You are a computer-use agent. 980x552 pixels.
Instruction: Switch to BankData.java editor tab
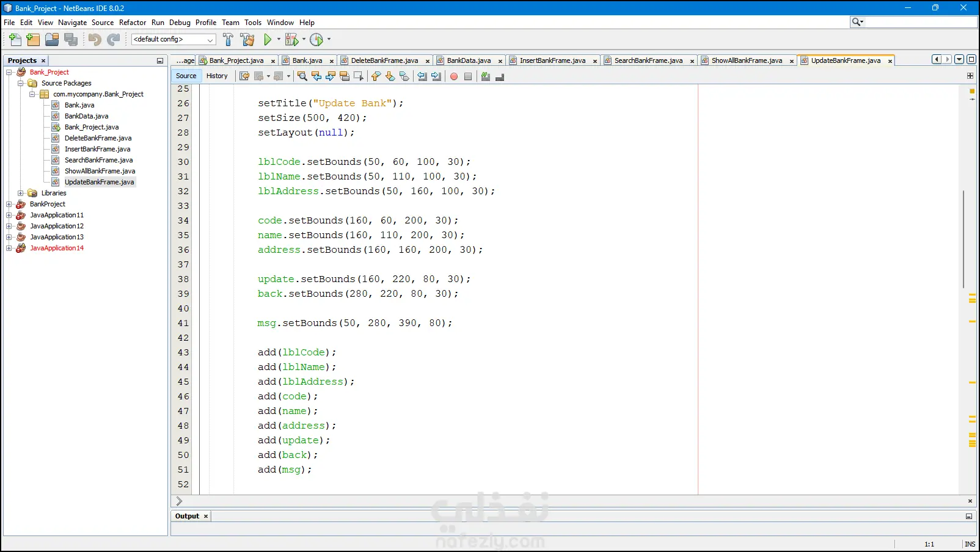pyautogui.click(x=469, y=60)
